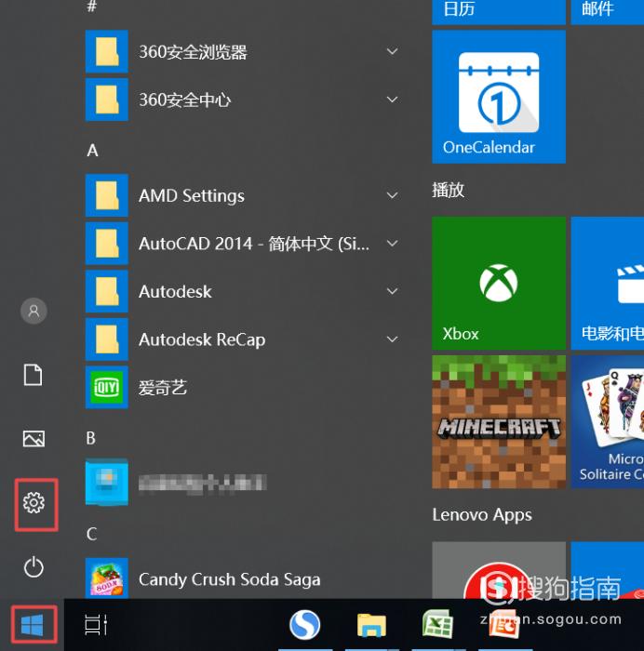
Task: Click the letter B section header
Action: click(x=91, y=438)
